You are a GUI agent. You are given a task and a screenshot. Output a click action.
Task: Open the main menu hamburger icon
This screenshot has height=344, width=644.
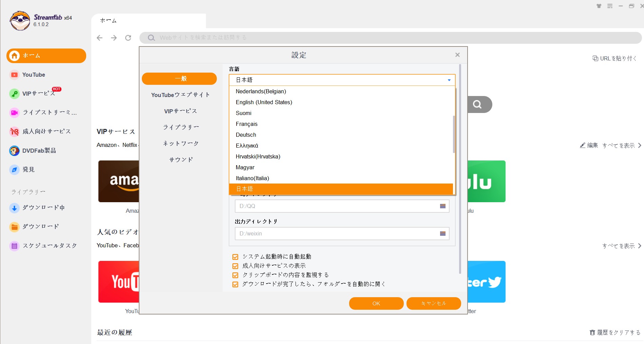coord(610,6)
